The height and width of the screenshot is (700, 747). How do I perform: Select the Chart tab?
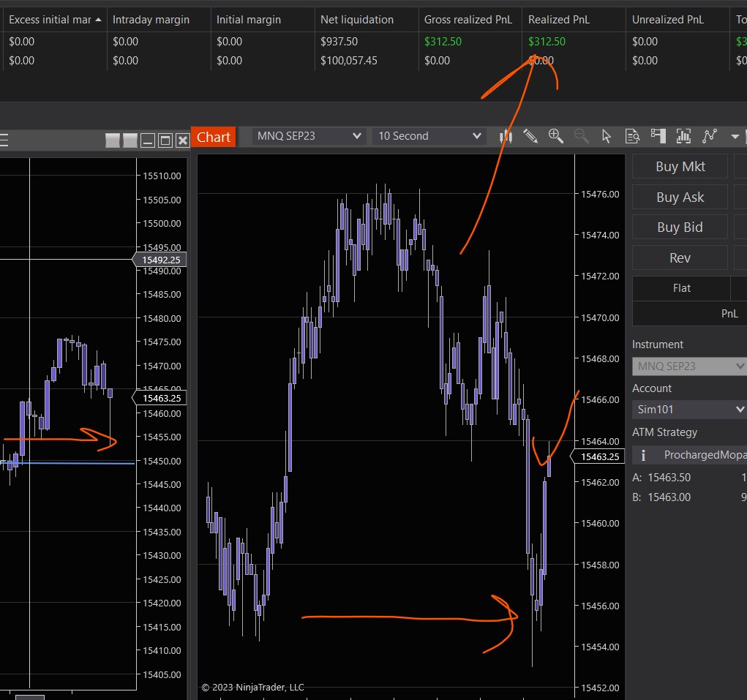pos(214,137)
